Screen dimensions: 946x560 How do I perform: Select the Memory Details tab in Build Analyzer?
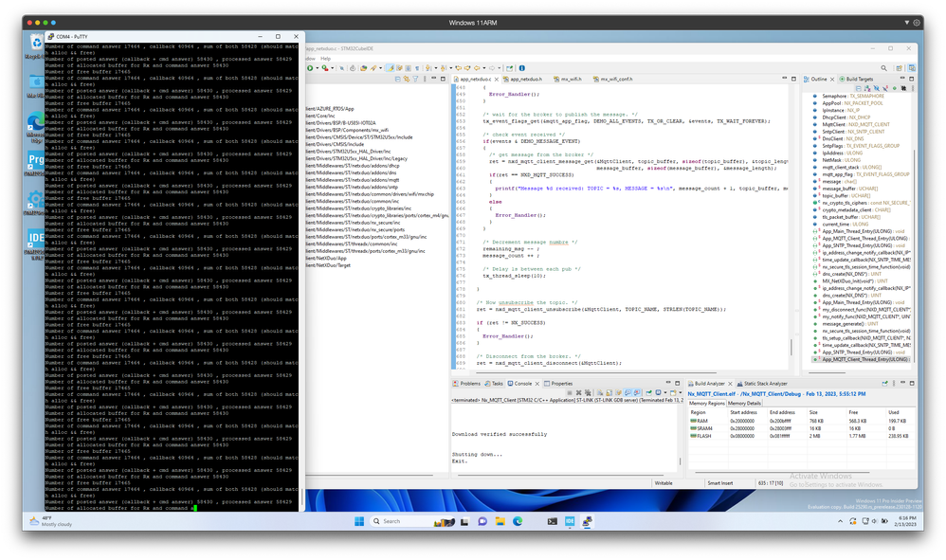(744, 404)
